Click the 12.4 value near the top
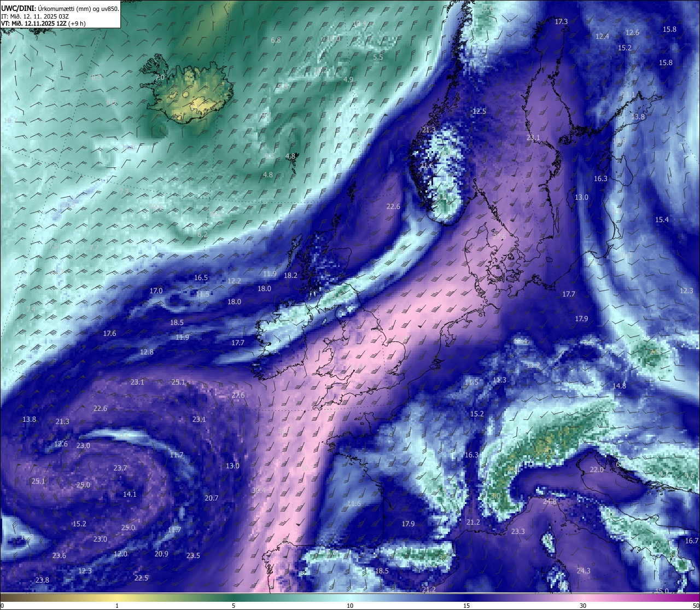The height and width of the screenshot is (610, 700). pos(602,36)
